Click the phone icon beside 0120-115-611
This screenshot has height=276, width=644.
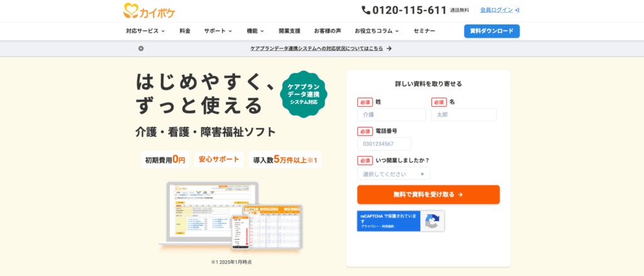[366, 10]
